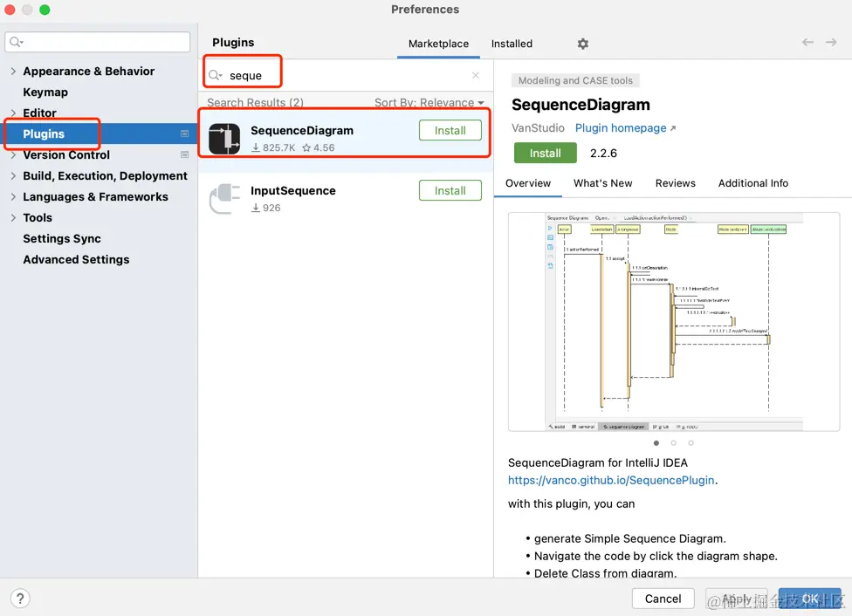Click project-level icon beside Plugins row
The height and width of the screenshot is (616, 852).
[184, 133]
